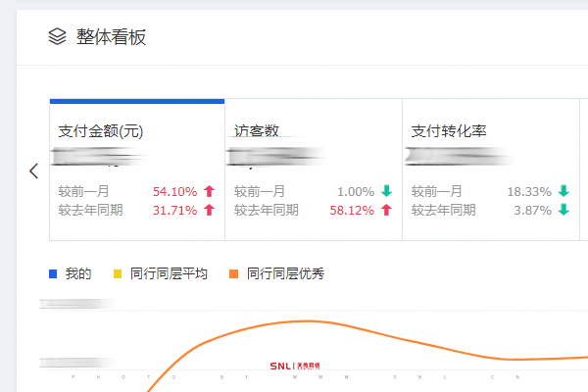Hide the 同行同层平均 series via legend label

(x=169, y=274)
